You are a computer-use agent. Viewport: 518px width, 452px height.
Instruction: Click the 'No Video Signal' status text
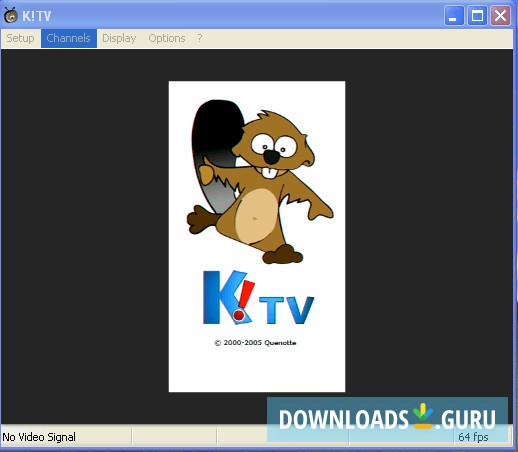pyautogui.click(x=39, y=437)
